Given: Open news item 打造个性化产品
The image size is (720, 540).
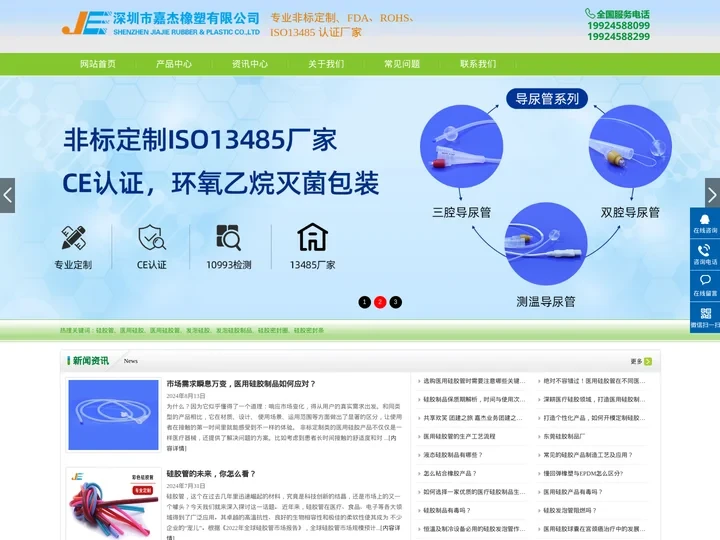Looking at the screenshot, I should pos(594,418).
